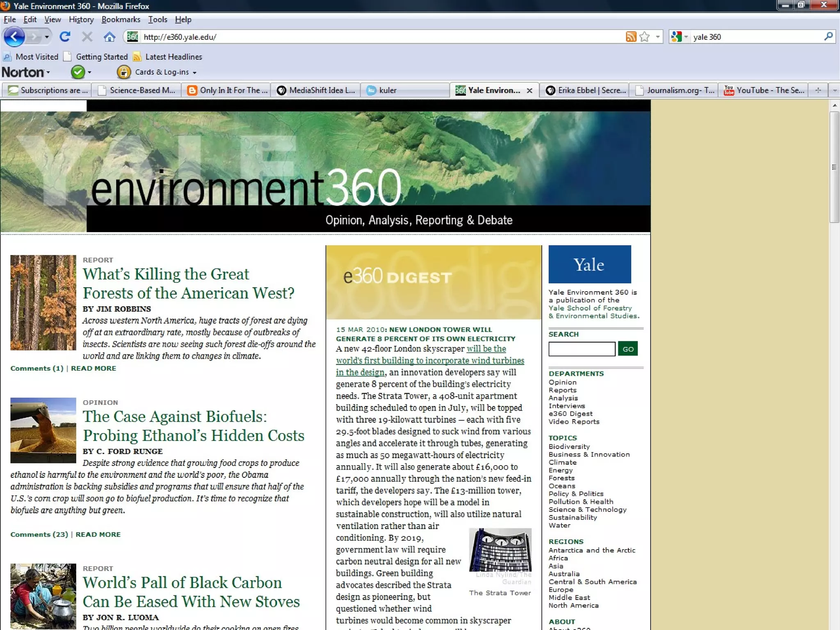
Task: Open the Bookmarks menu
Action: [121, 19]
